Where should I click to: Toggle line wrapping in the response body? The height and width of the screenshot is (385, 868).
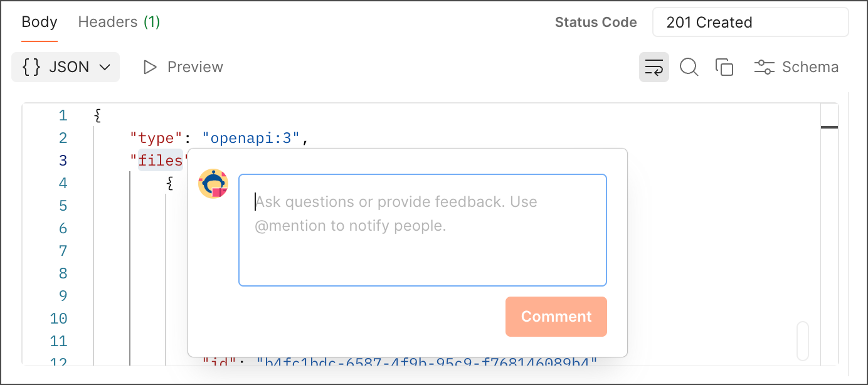(x=654, y=67)
